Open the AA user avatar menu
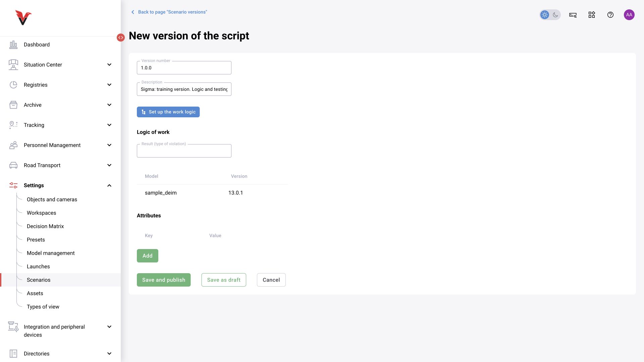Image resolution: width=644 pixels, height=362 pixels. tap(629, 15)
